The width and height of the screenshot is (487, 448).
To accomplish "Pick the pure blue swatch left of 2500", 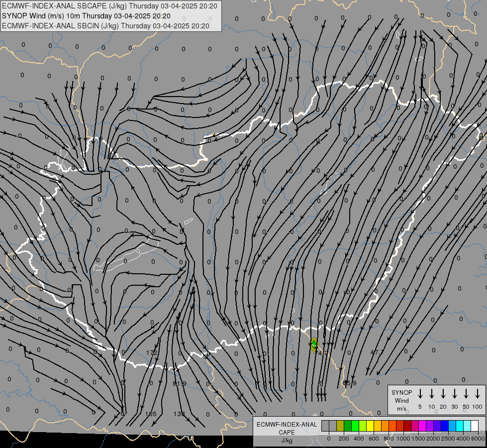I will point(444,426).
